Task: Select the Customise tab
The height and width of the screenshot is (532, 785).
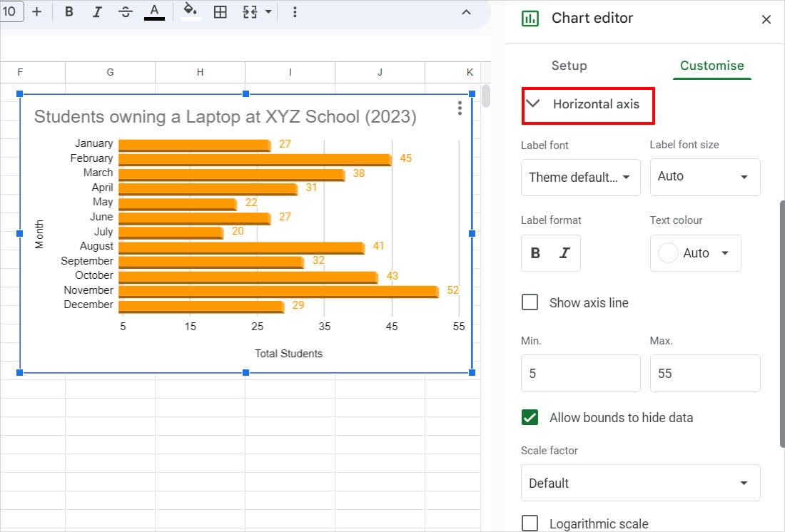Action: coord(711,66)
